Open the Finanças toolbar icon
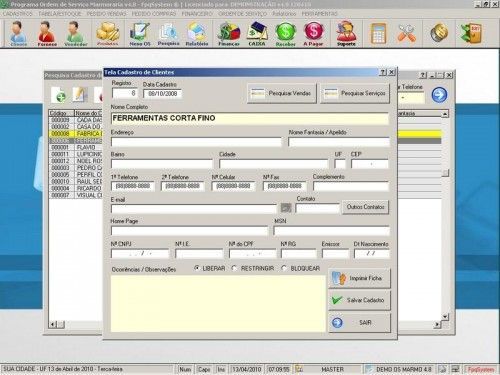The width and height of the screenshot is (500, 375). pos(229,33)
